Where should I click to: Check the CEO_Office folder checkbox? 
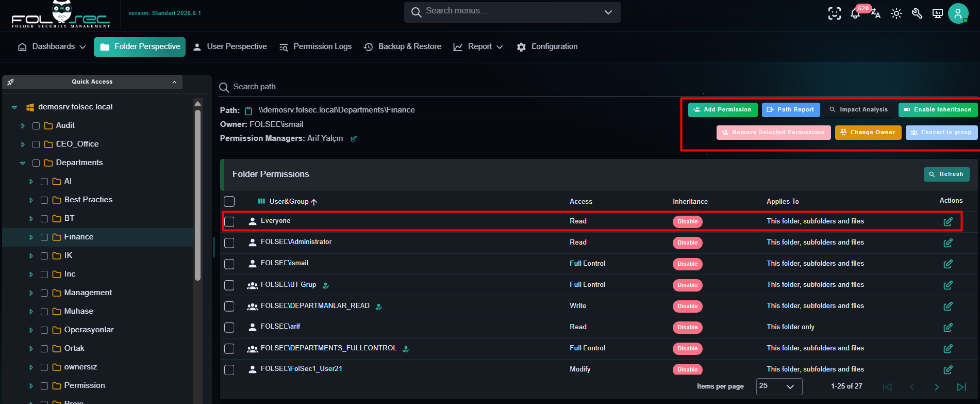click(36, 144)
